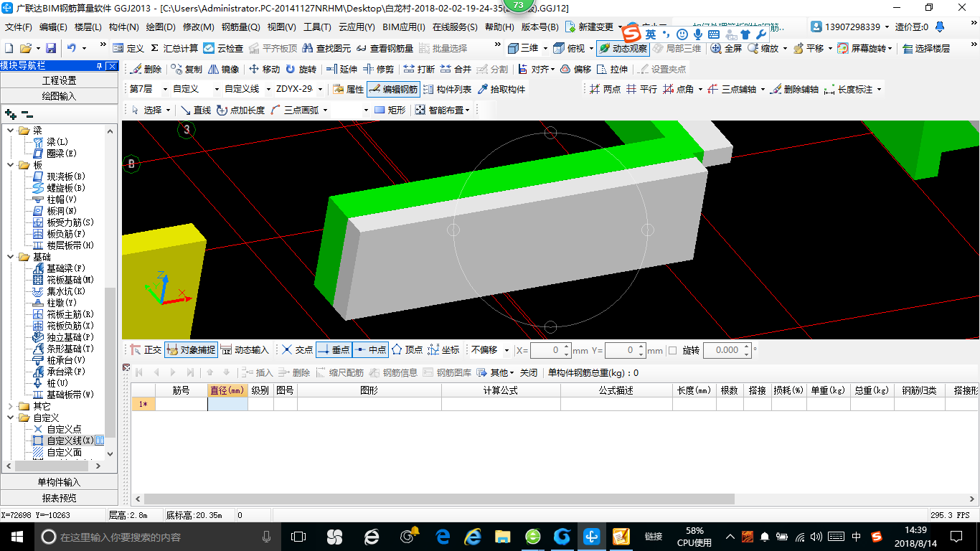The width and height of the screenshot is (980, 551).
Task: Select the 复制 copy tool
Action: (x=187, y=70)
